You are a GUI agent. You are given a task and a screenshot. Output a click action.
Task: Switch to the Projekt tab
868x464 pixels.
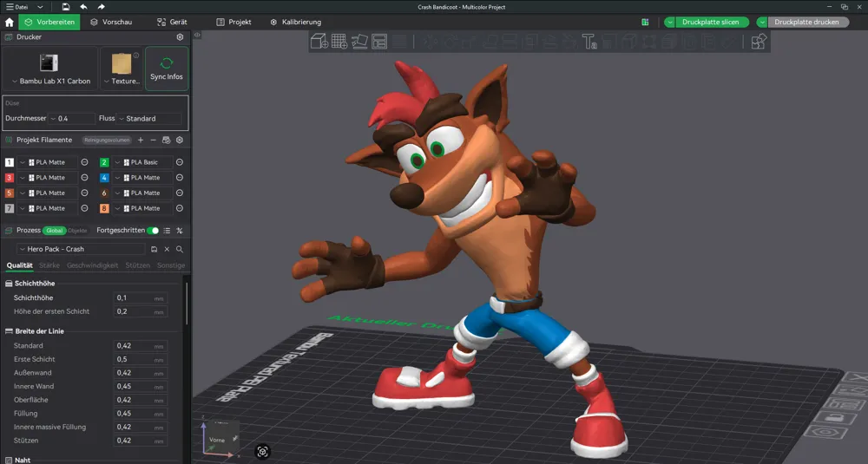click(x=233, y=23)
